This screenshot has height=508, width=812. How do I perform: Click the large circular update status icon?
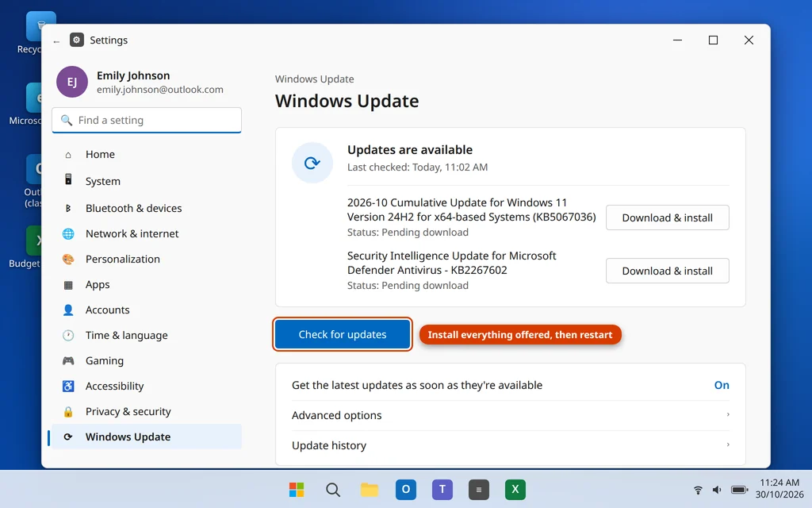pyautogui.click(x=312, y=163)
